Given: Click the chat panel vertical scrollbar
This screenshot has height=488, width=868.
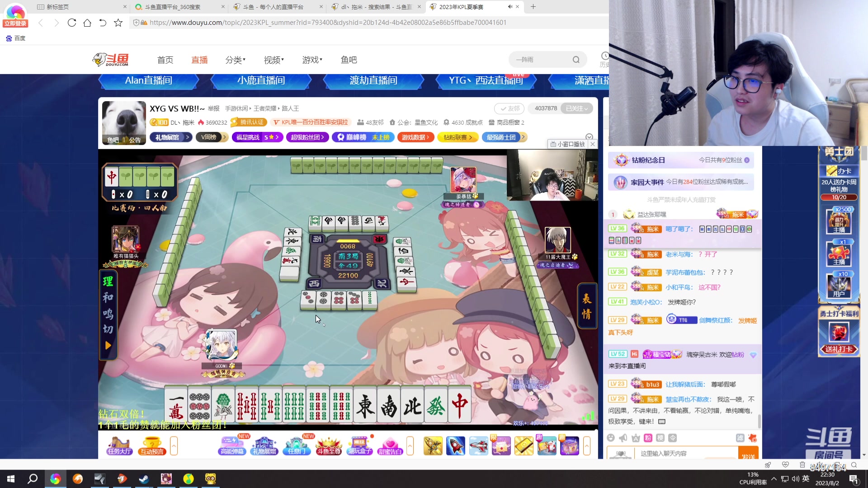Looking at the screenshot, I should tap(759, 420).
